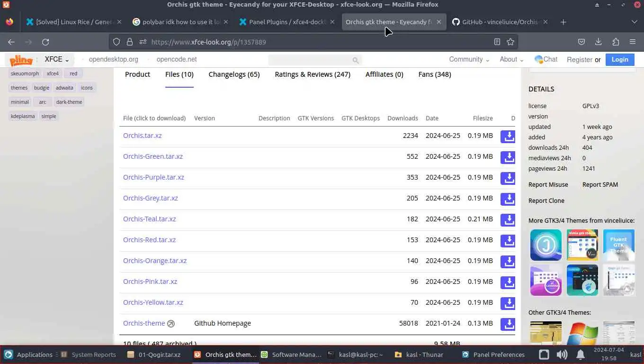
Task: Select the kdeplasma tag
Action: pos(23,116)
